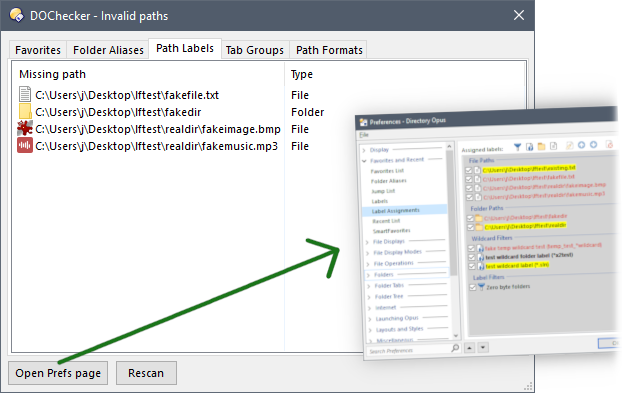Select Labels page in Preferences tree
This screenshot has height=393, width=622.
click(x=380, y=201)
